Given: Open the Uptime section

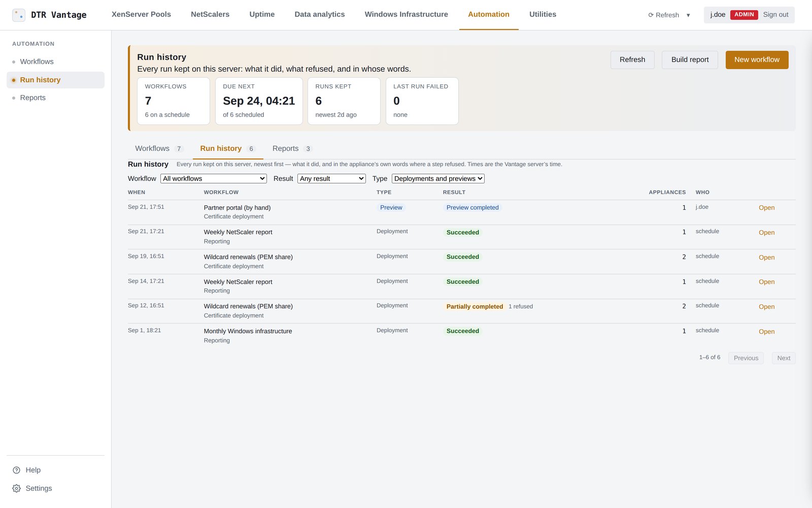Looking at the screenshot, I should pos(262,14).
